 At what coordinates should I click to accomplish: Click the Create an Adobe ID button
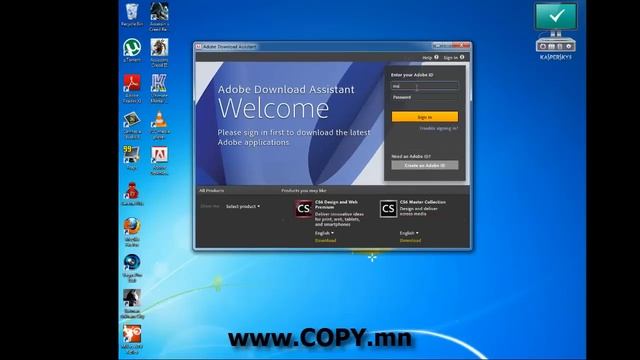click(424, 165)
